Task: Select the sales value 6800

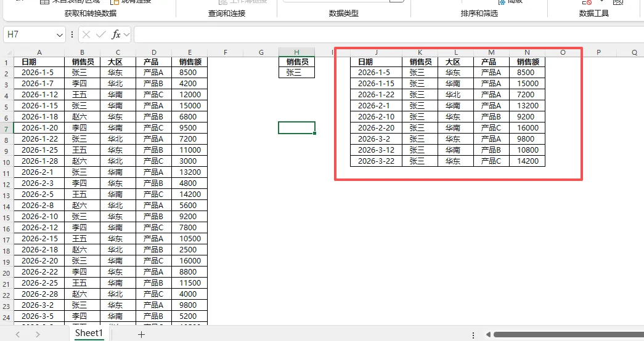Action: tap(189, 116)
